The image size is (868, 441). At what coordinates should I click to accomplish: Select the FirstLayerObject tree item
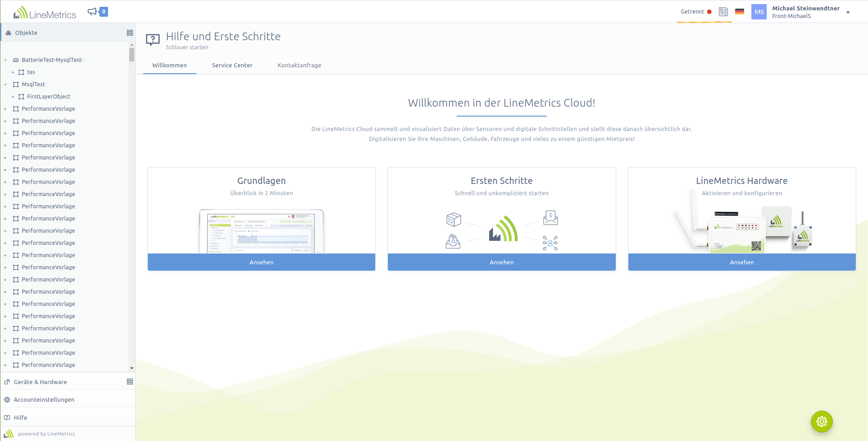point(48,97)
